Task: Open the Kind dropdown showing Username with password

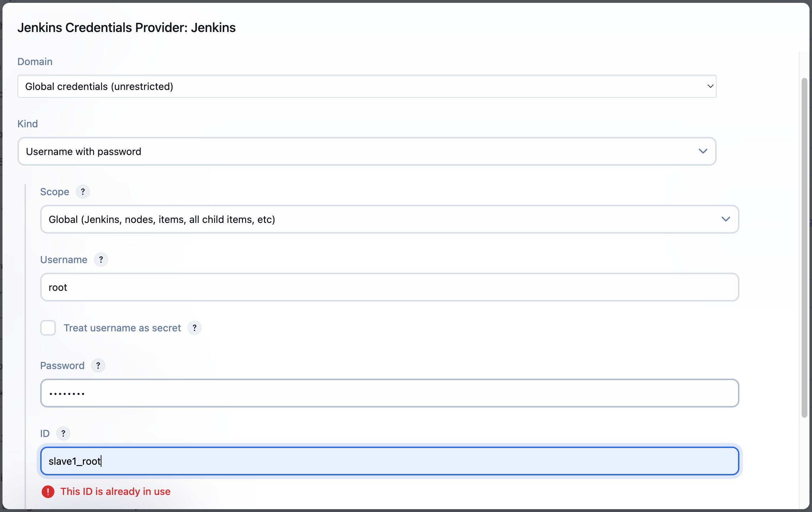Action: click(x=367, y=151)
